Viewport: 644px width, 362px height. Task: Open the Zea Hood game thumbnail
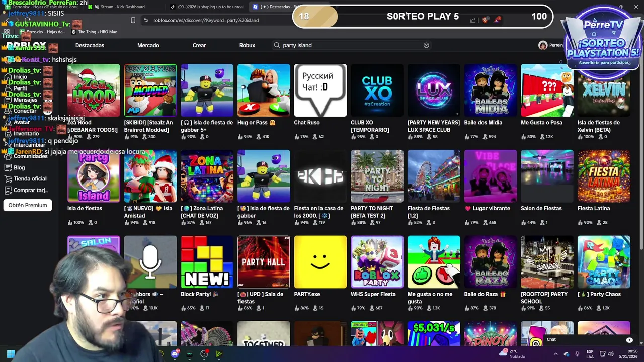pyautogui.click(x=94, y=90)
